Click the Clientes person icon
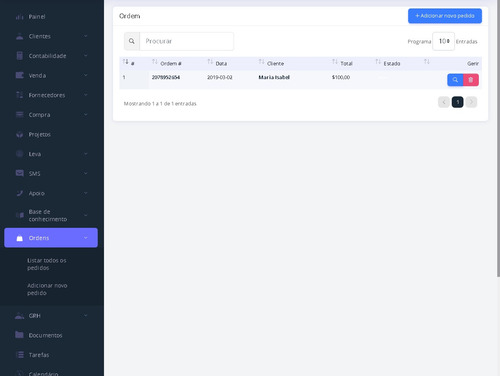This screenshot has height=376, width=500. pos(20,36)
